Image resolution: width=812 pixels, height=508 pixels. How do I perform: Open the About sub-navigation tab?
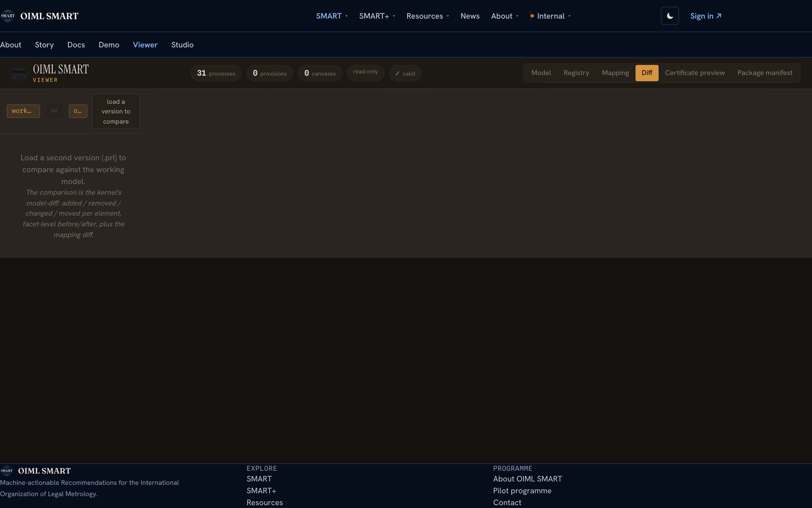coord(11,45)
